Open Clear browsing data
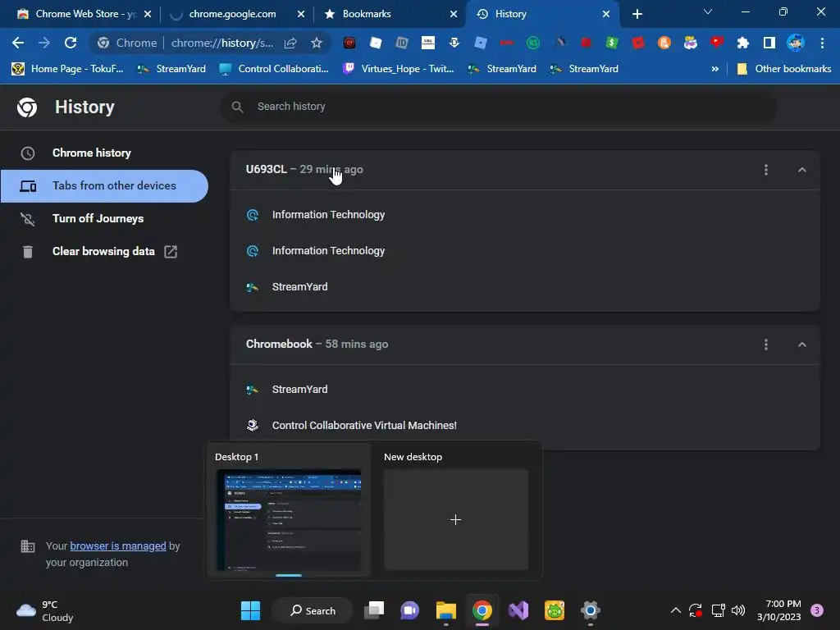This screenshot has width=840, height=630. 104,251
